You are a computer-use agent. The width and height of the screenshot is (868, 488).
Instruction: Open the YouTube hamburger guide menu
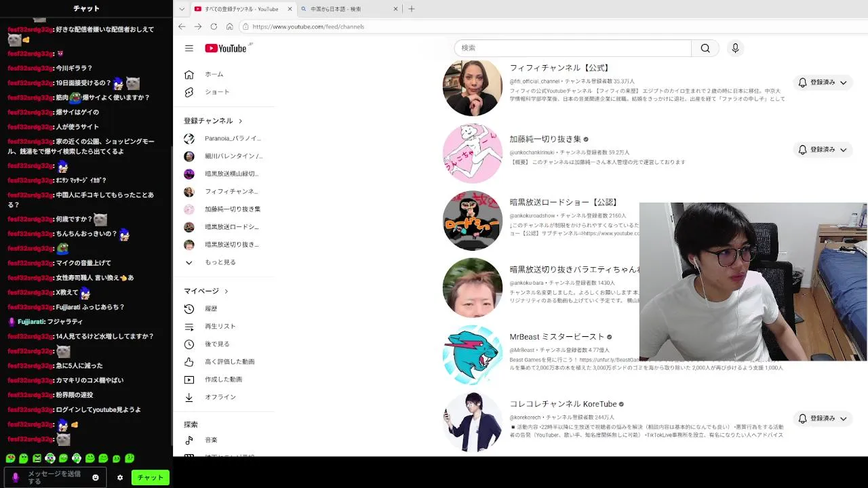pos(189,48)
